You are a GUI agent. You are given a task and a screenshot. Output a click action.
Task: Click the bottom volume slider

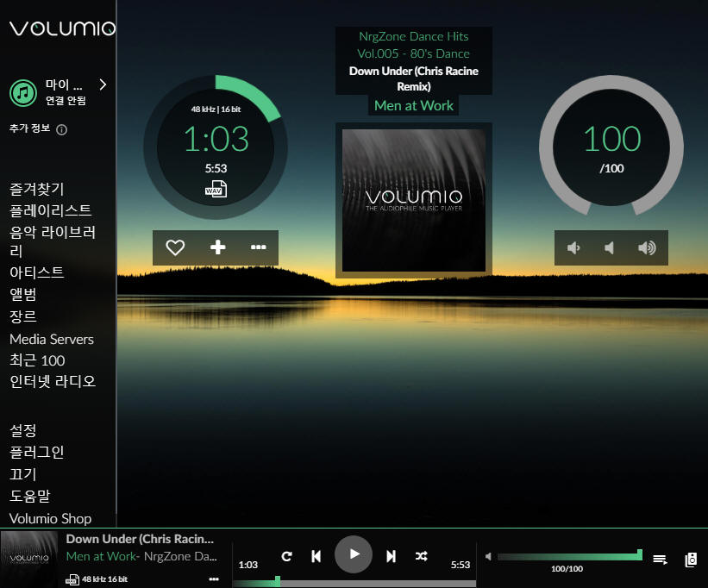point(570,556)
